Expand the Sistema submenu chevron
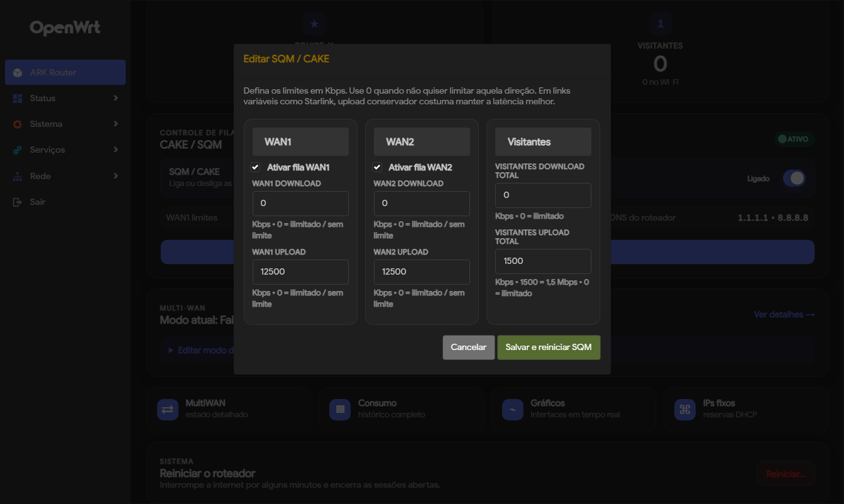The height and width of the screenshot is (504, 844). (x=116, y=124)
